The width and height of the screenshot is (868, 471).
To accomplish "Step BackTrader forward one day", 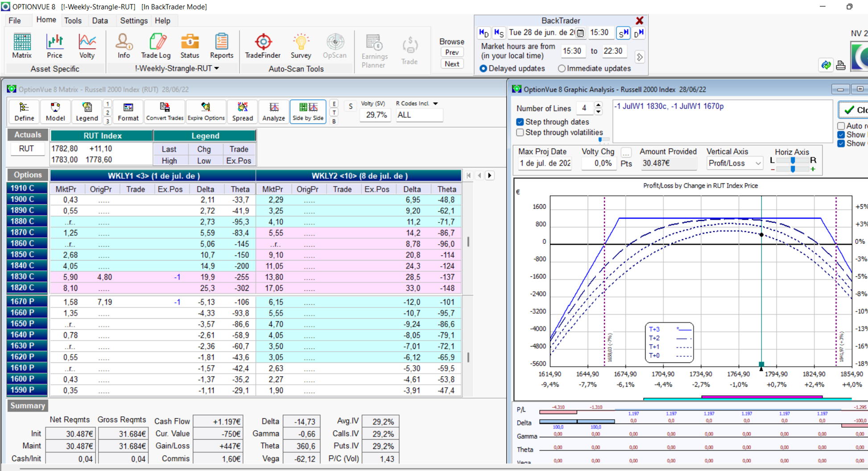I will [x=638, y=33].
